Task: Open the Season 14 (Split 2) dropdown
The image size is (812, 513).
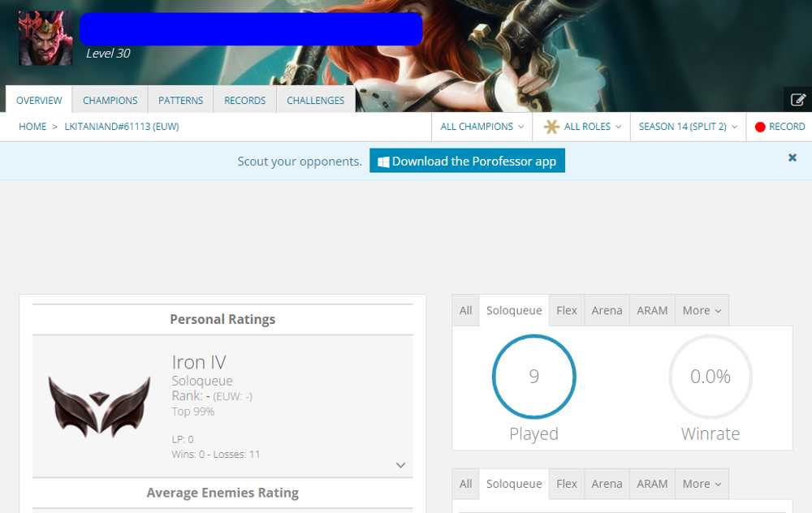Action: click(x=688, y=127)
